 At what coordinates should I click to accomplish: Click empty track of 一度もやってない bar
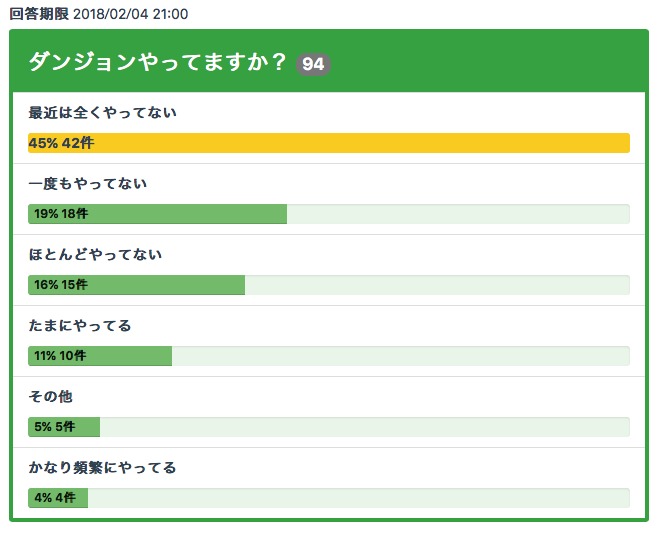pos(457,214)
